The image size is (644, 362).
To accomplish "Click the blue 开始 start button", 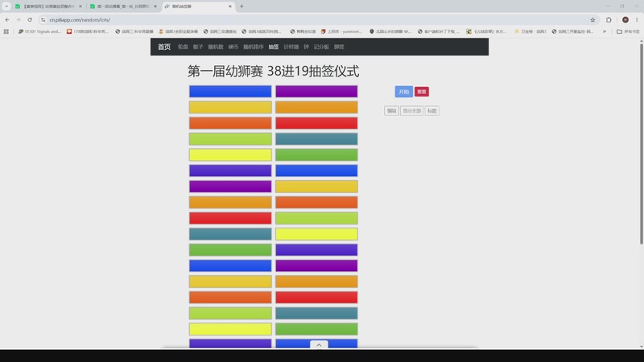I will 404,92.
